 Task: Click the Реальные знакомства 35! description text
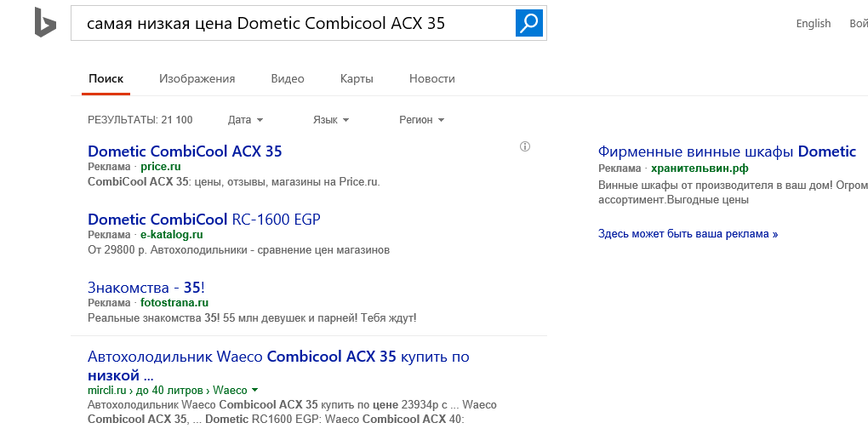(252, 318)
